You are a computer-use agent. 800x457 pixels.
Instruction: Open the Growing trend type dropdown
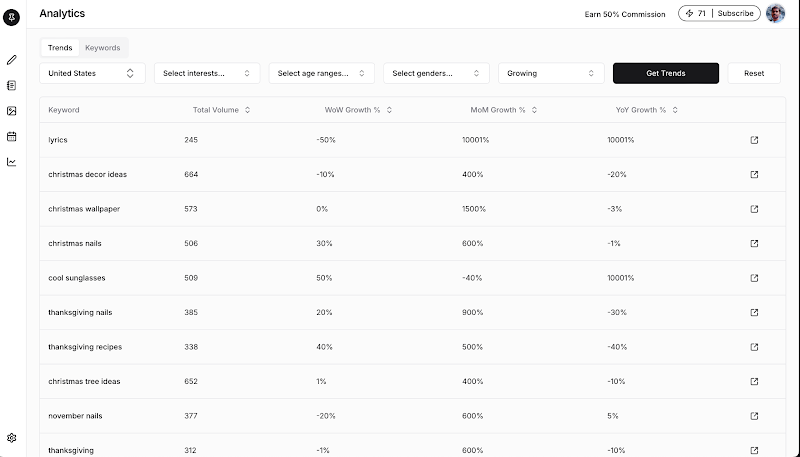(x=551, y=73)
